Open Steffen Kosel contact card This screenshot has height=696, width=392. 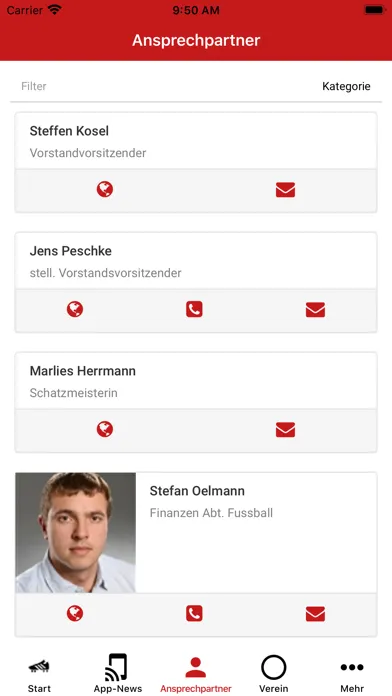(196, 141)
